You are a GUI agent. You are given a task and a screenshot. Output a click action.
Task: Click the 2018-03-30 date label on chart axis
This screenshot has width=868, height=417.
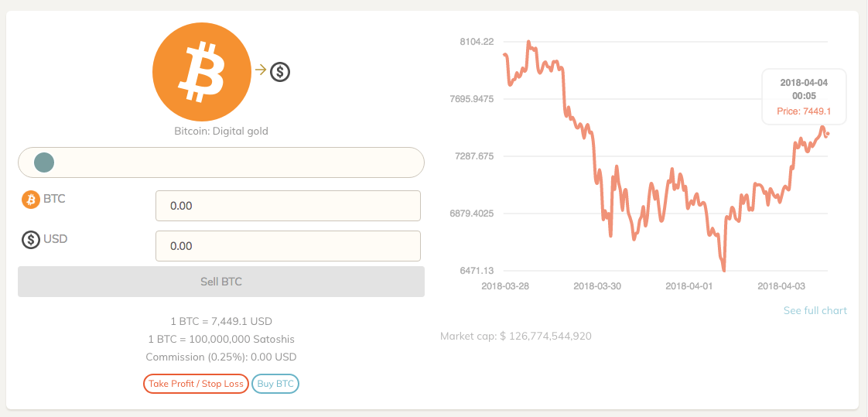tap(596, 286)
